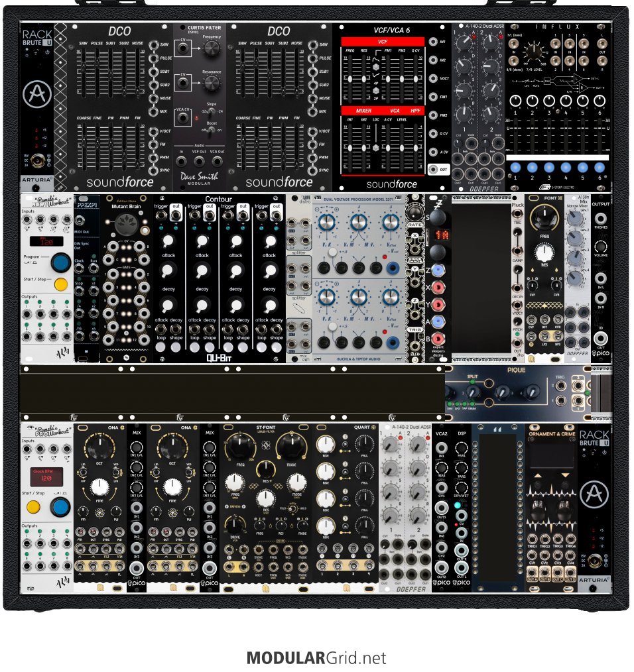The width and height of the screenshot is (634, 672).
Task: Click the V/OCT input jack on left DCO
Action: coord(154,131)
